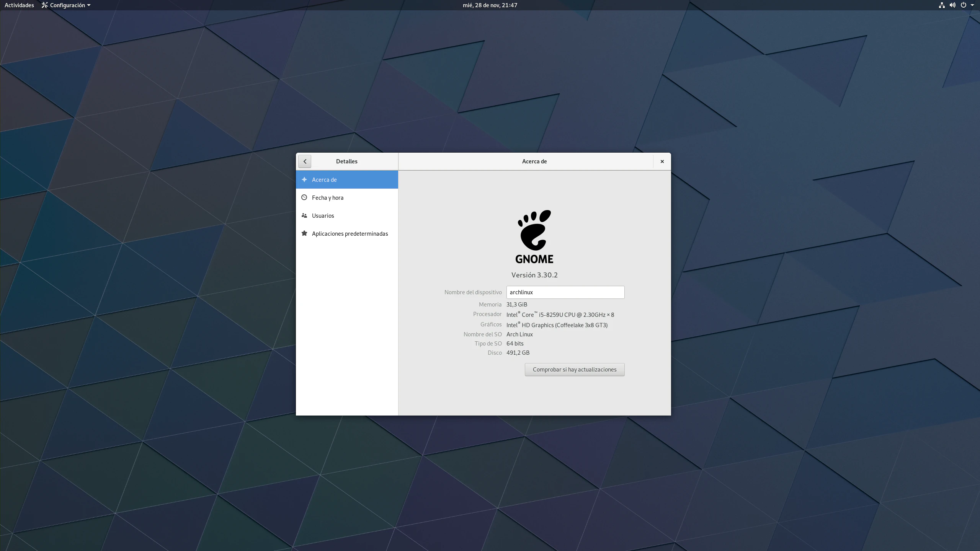Click the Detalles header title
The width and height of the screenshot is (980, 551).
point(346,161)
